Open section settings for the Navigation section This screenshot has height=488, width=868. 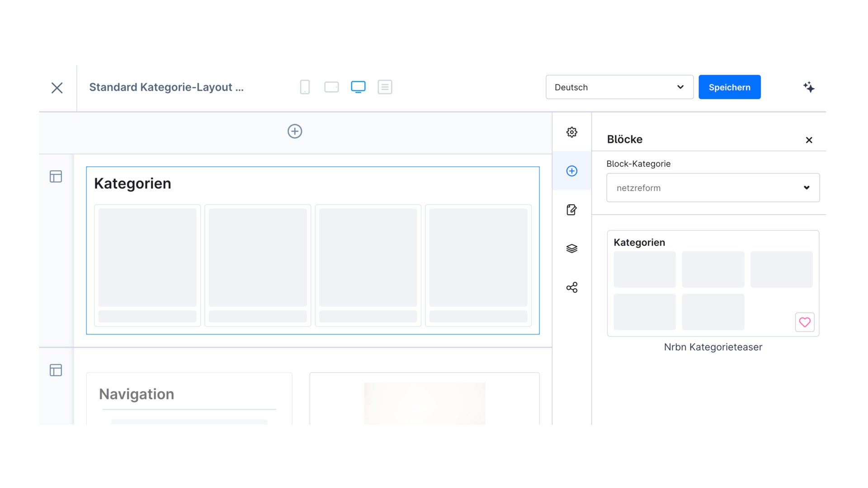click(x=56, y=370)
